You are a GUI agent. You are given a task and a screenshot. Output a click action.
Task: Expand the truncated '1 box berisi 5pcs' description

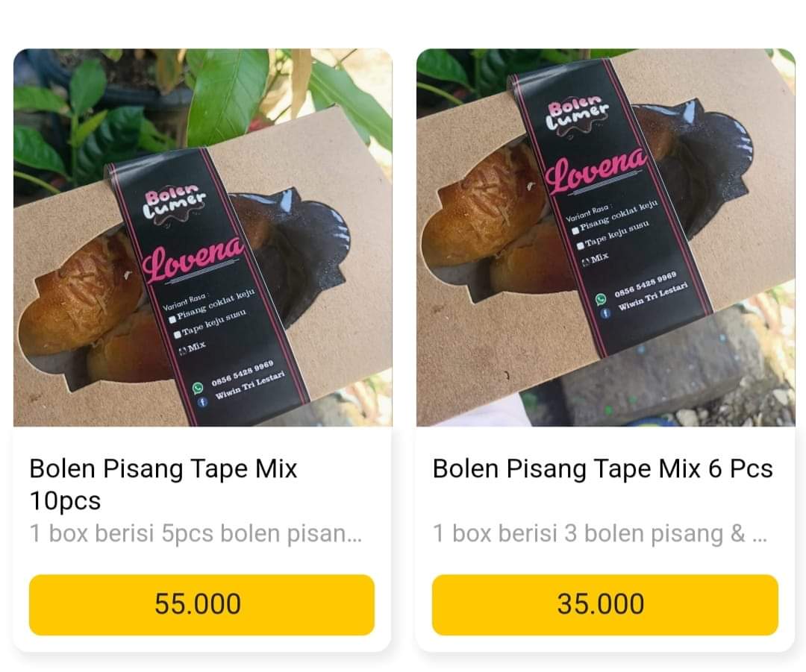click(x=196, y=533)
